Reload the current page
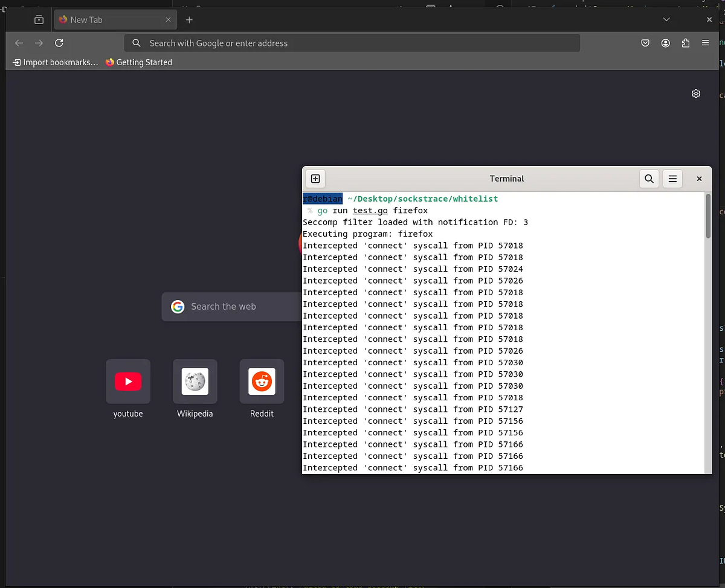725x588 pixels. pos(59,43)
